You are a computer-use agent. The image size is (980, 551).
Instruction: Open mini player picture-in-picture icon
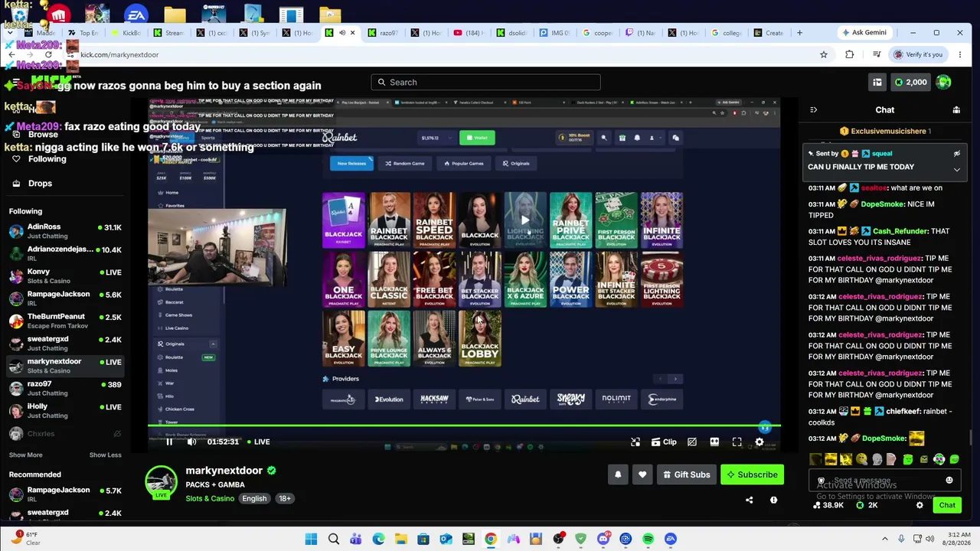635,442
